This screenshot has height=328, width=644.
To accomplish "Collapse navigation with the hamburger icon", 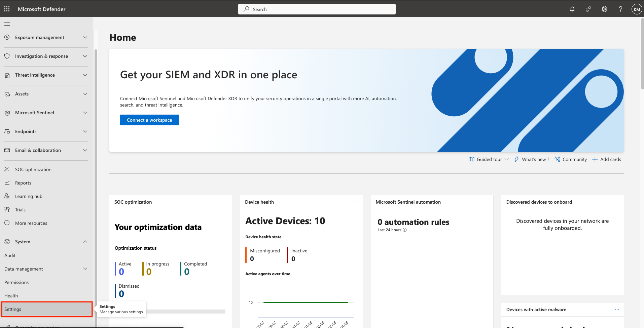I will pyautogui.click(x=7, y=24).
